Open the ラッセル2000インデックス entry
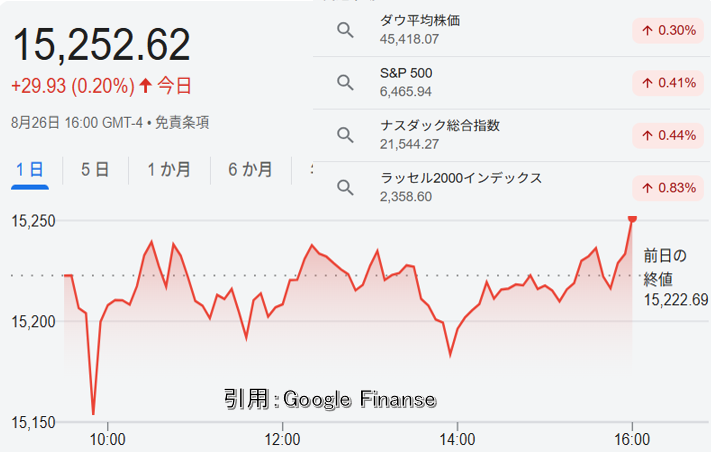Image resolution: width=711 pixels, height=452 pixels. pyautogui.click(x=461, y=187)
